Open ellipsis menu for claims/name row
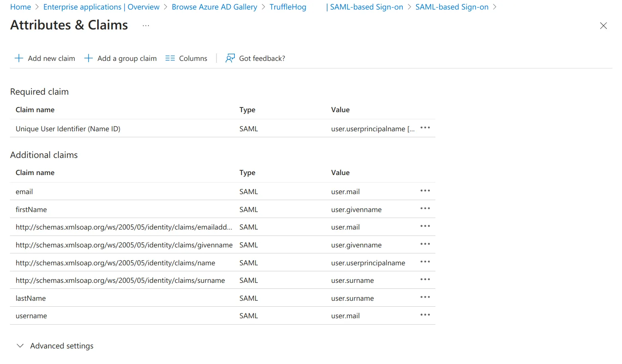622x364 pixels. [425, 262]
